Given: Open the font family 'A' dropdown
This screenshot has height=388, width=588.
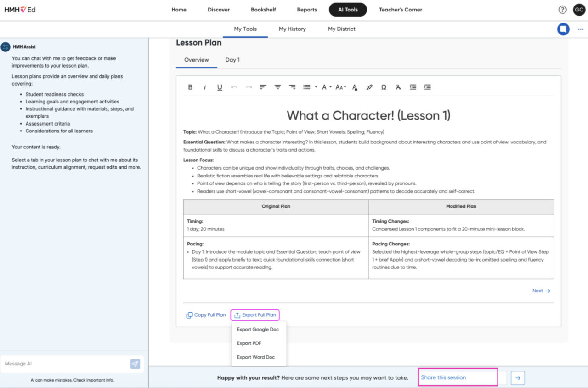Looking at the screenshot, I should click(326, 87).
